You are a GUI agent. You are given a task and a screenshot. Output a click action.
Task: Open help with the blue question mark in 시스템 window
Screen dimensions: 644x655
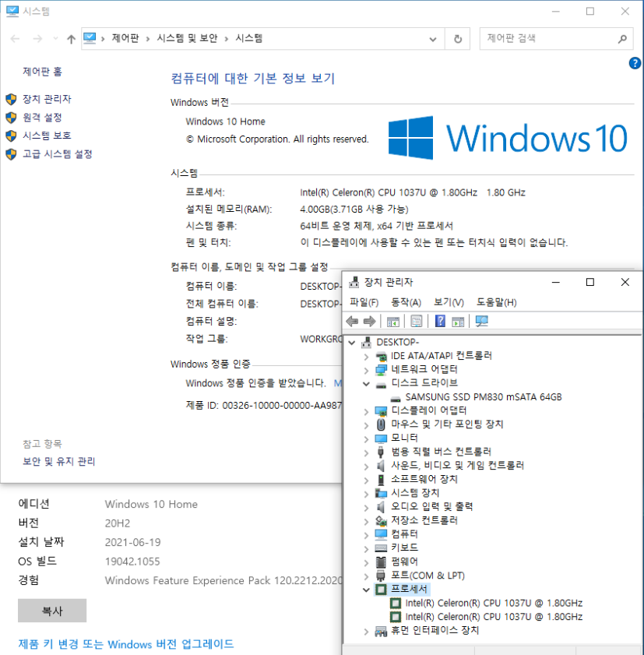(635, 63)
